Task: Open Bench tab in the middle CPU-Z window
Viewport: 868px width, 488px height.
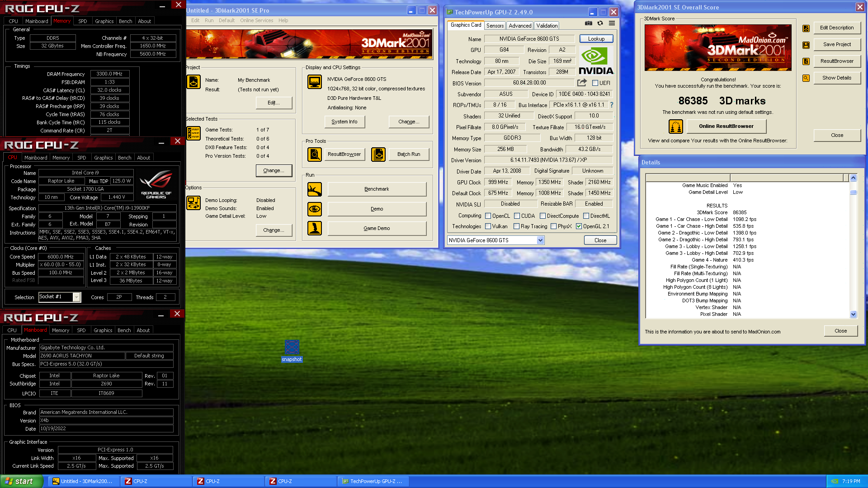Action: (x=124, y=158)
